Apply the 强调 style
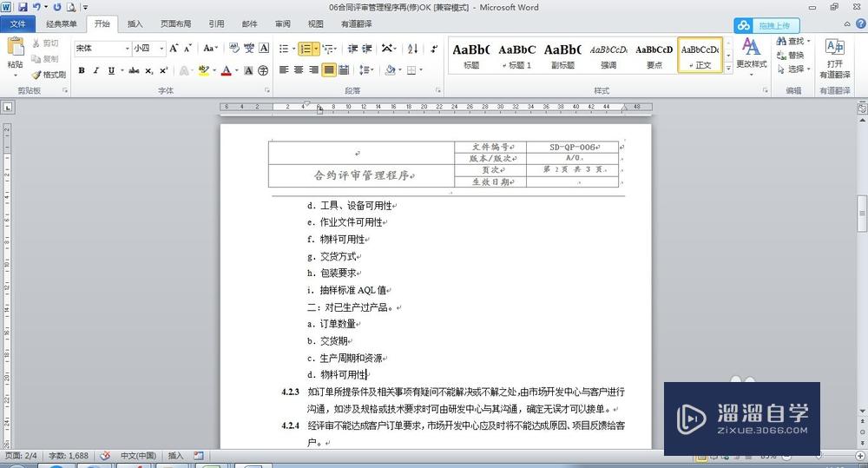868x468 pixels. click(x=608, y=55)
